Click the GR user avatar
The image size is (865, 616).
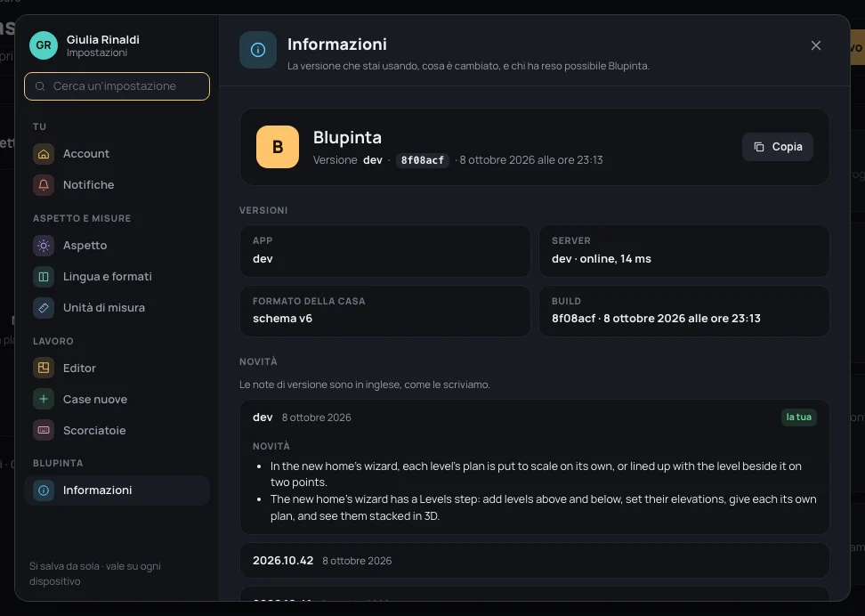(44, 45)
